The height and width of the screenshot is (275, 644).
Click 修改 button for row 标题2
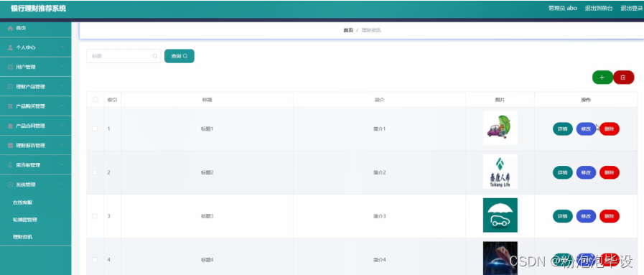(586, 172)
